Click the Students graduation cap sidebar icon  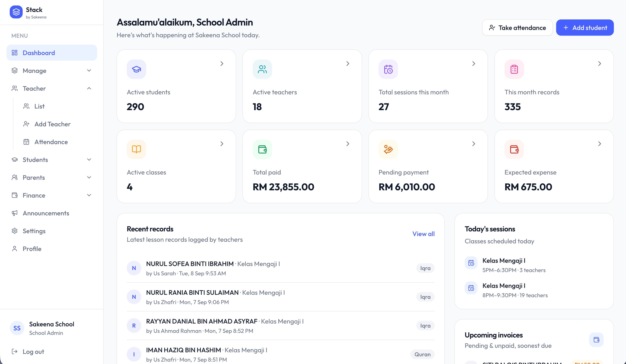pyautogui.click(x=15, y=160)
